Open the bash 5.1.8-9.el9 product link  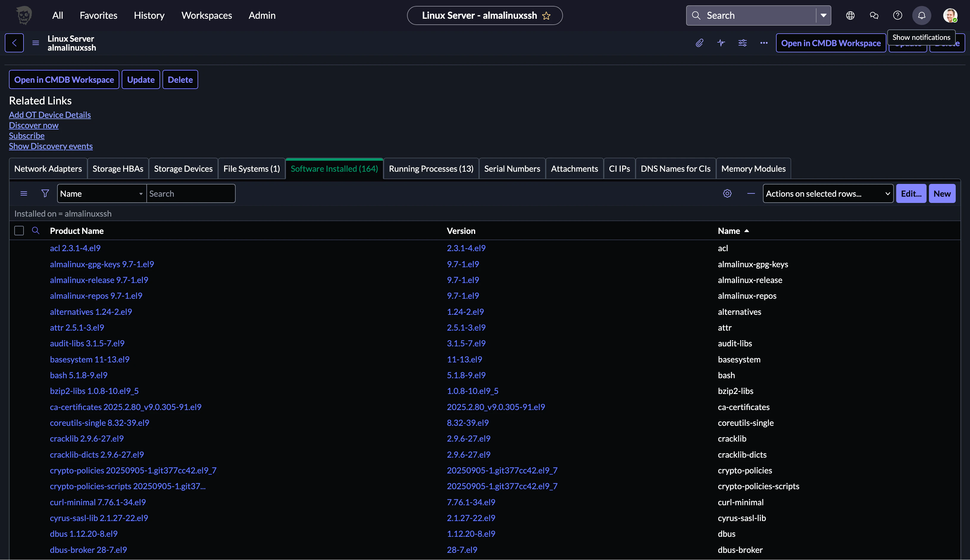click(x=79, y=375)
